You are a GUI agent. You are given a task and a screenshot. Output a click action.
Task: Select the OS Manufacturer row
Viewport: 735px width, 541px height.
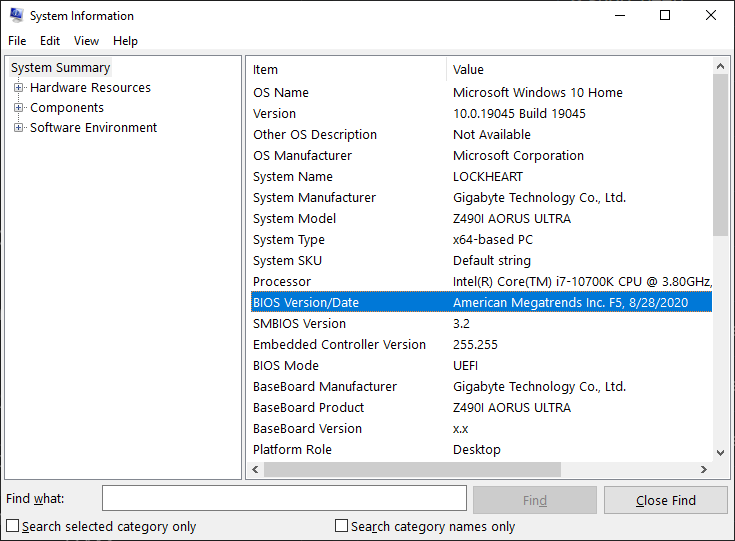[481, 156]
